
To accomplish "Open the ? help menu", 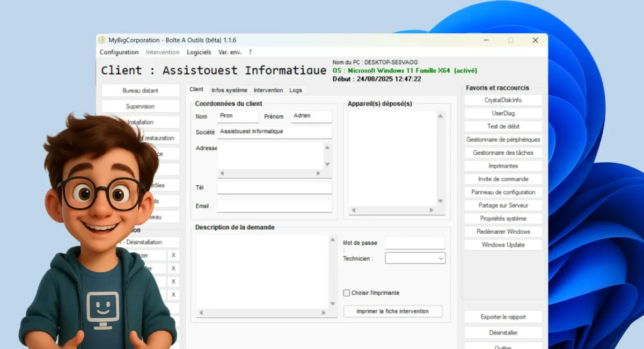I will (x=250, y=52).
